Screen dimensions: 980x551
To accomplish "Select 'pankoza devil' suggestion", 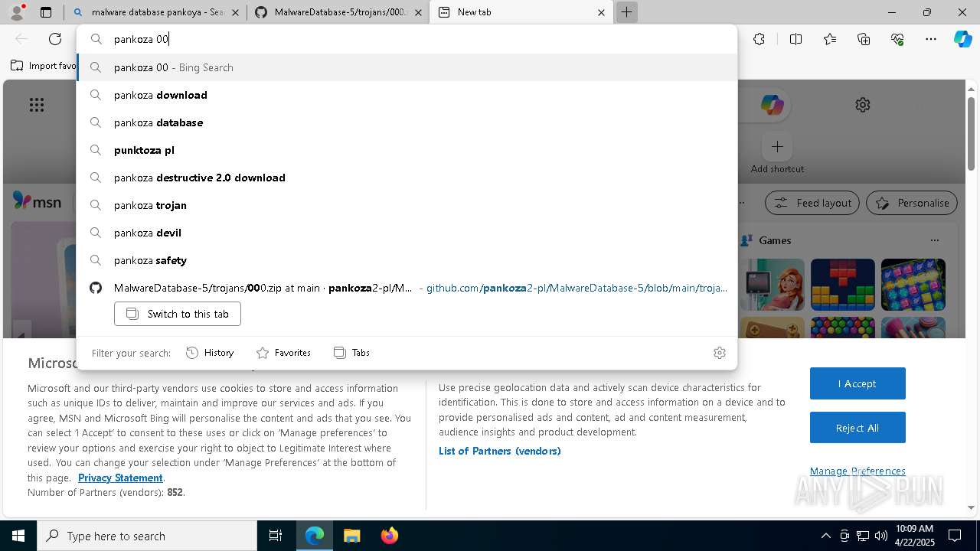I will 407,233.
